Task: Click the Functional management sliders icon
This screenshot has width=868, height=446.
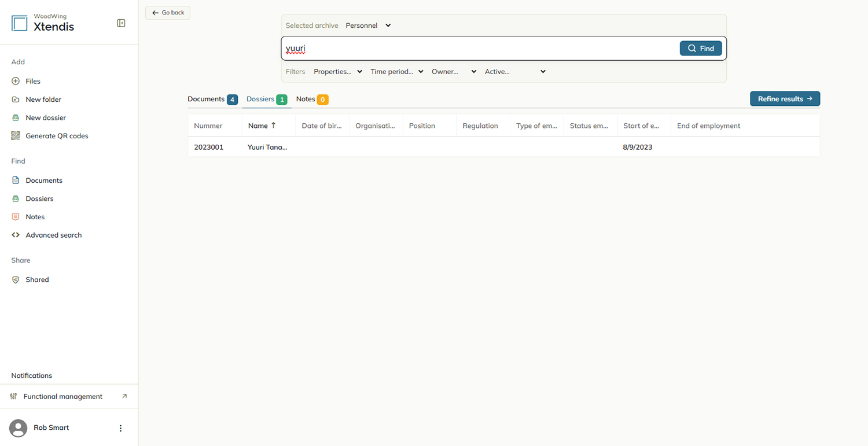Action: pos(14,396)
